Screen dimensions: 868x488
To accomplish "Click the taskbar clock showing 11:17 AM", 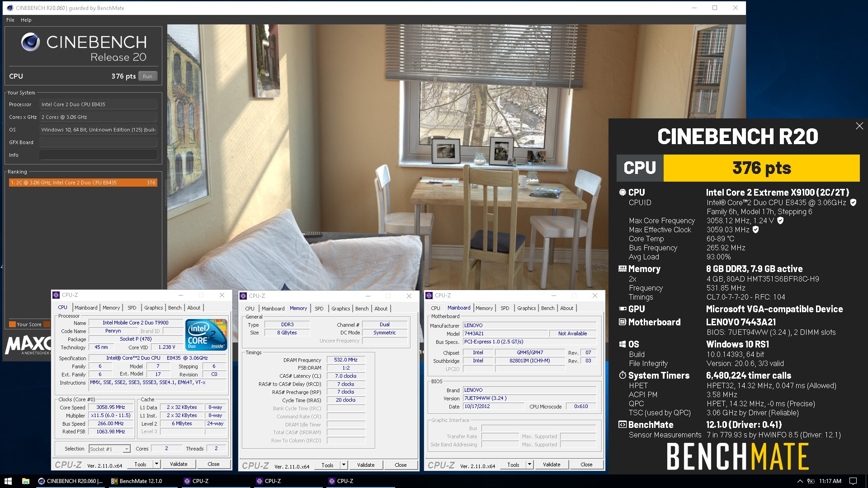I will [x=830, y=481].
